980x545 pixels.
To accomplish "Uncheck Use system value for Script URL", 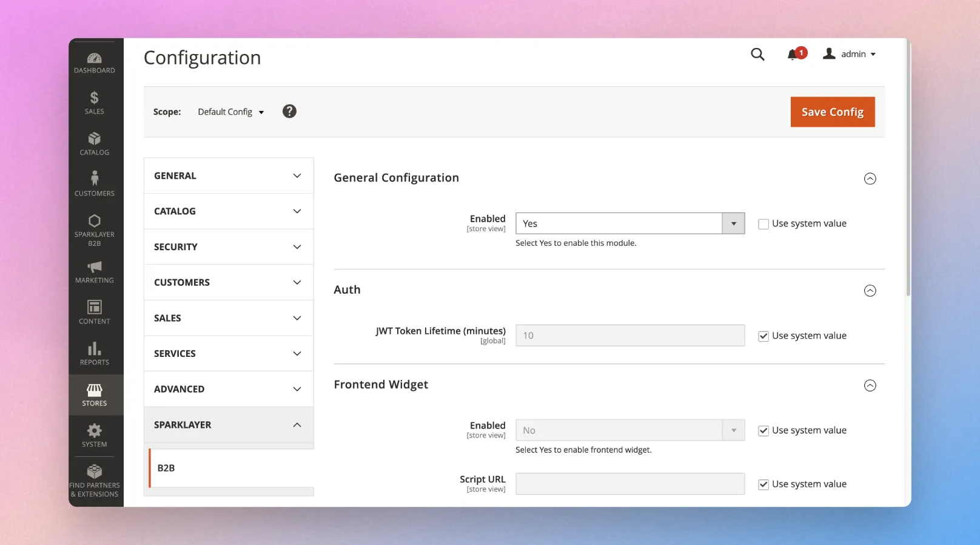I will tap(764, 484).
